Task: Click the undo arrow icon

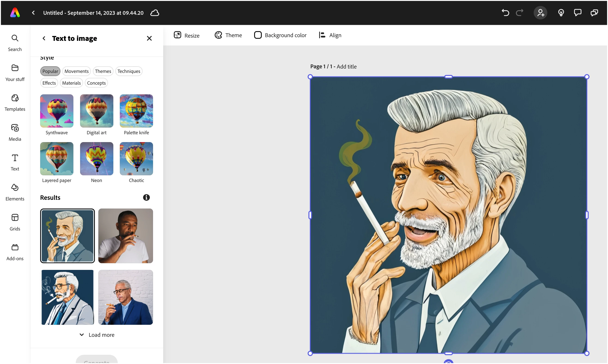Action: [505, 12]
